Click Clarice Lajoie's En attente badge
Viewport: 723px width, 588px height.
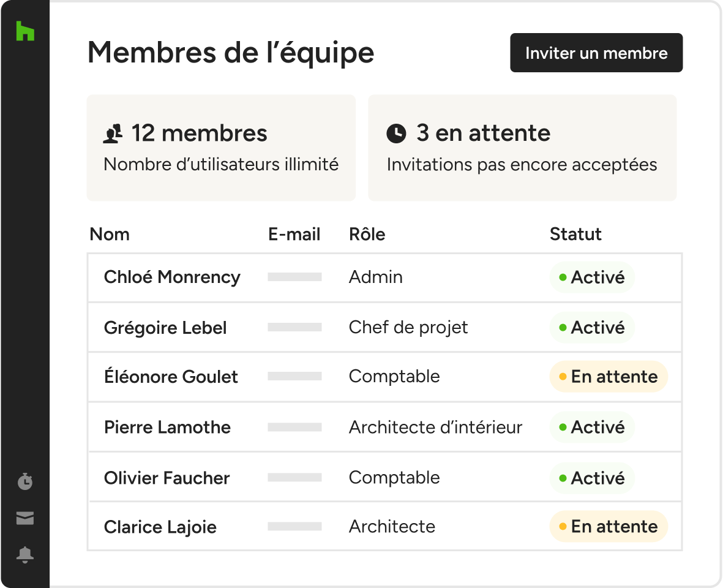tap(609, 527)
